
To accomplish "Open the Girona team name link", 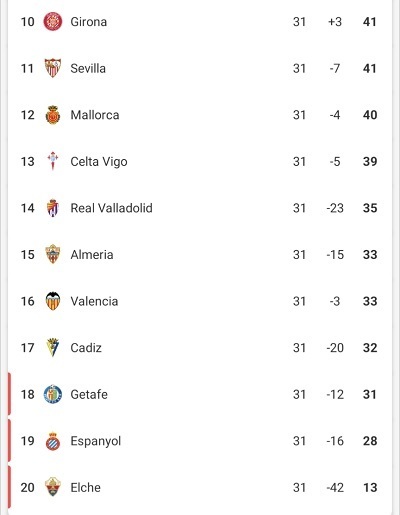I will (89, 22).
